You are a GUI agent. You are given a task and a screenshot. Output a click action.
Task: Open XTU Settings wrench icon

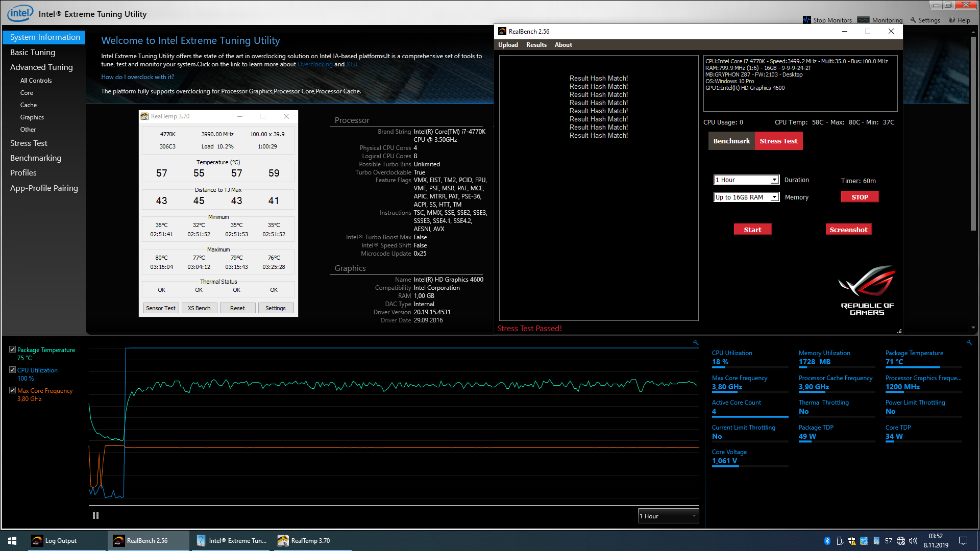913,20
